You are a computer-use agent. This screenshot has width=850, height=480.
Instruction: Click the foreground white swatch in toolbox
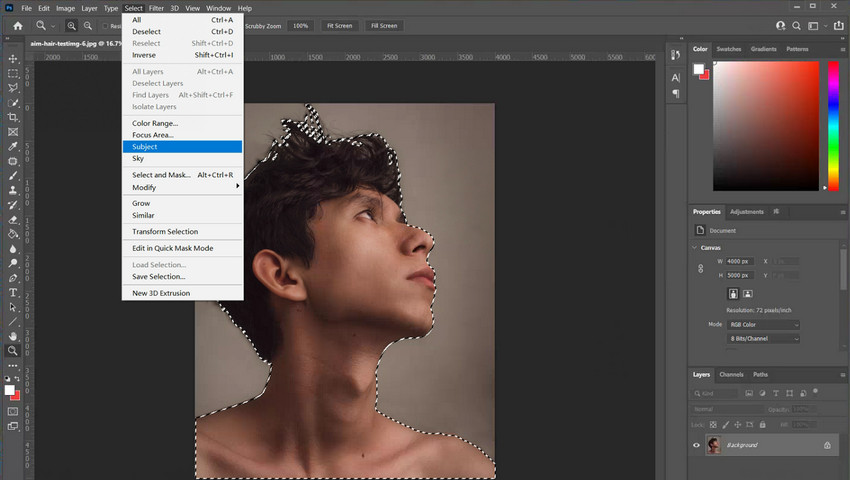click(x=10, y=390)
